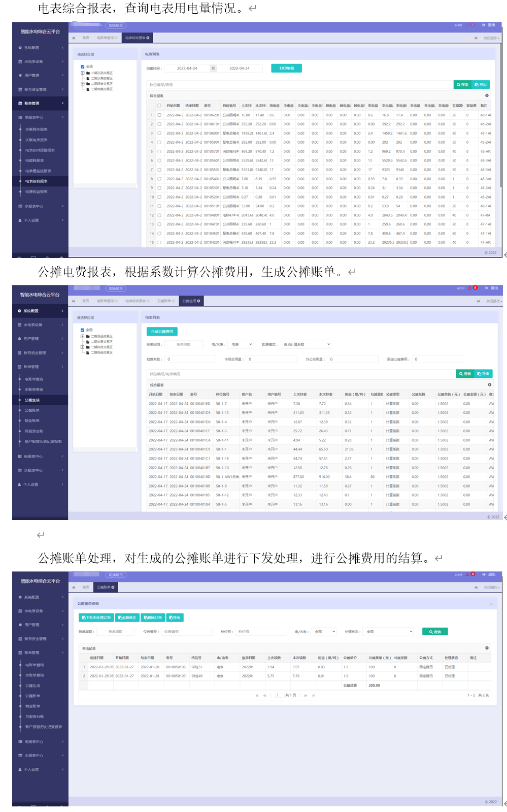Toggle header select-all checkbox in 综合报表 table
The image size is (507, 812).
pyautogui.click(x=159, y=106)
